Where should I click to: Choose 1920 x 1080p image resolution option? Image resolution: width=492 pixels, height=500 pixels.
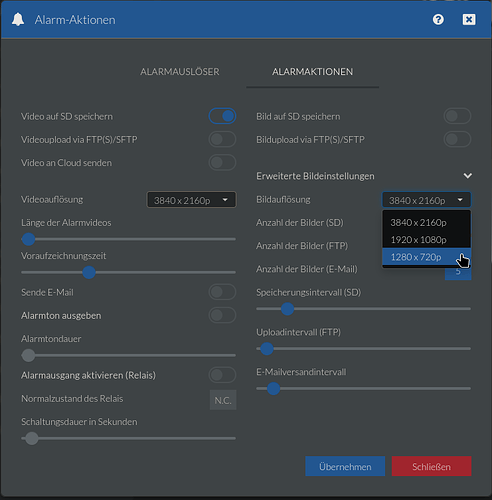427,240
